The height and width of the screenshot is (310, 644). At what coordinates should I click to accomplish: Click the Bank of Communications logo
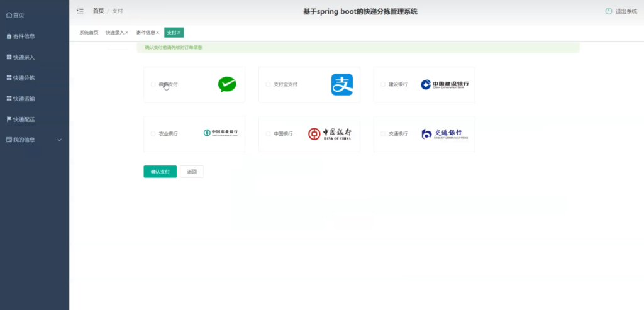click(445, 134)
